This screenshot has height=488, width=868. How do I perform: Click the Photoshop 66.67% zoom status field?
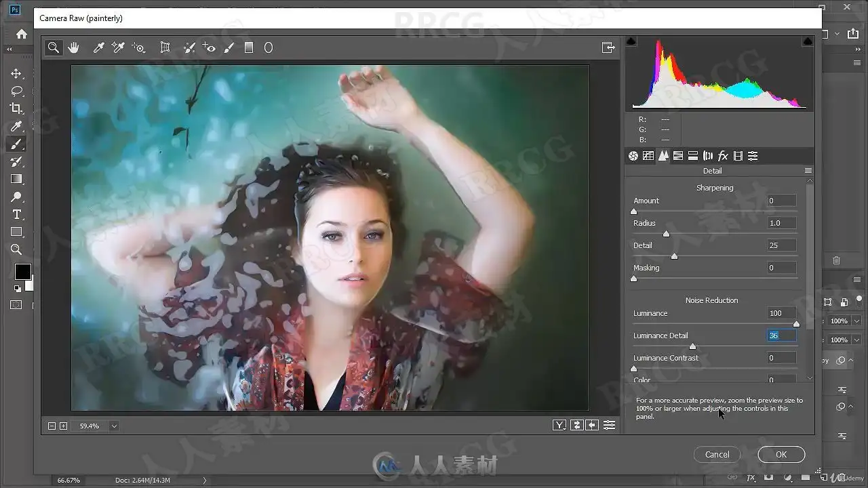click(x=68, y=481)
